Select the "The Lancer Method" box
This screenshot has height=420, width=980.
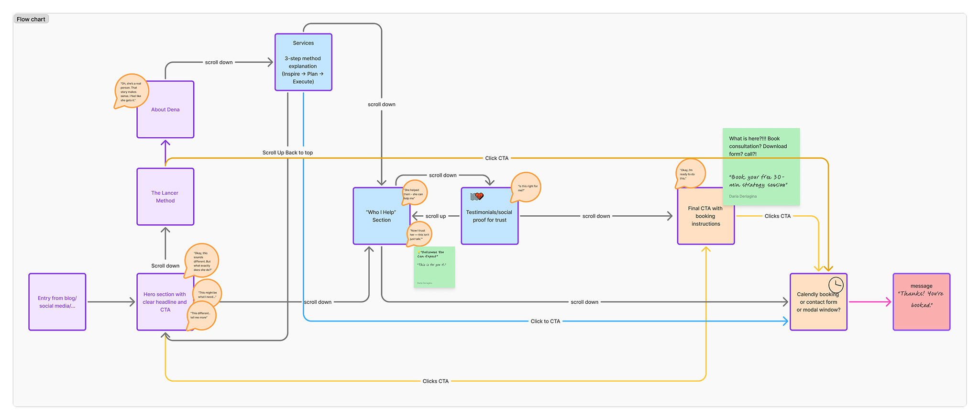coord(165,197)
